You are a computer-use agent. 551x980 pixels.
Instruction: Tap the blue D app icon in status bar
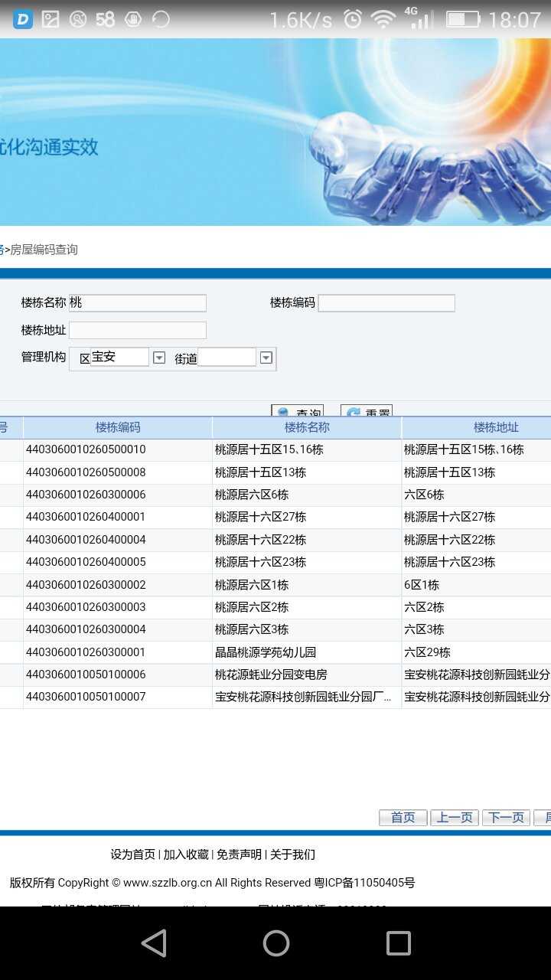click(23, 19)
